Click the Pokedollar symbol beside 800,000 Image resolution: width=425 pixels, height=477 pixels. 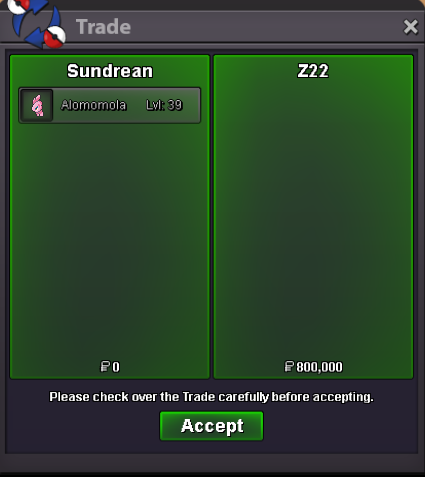click(x=289, y=366)
